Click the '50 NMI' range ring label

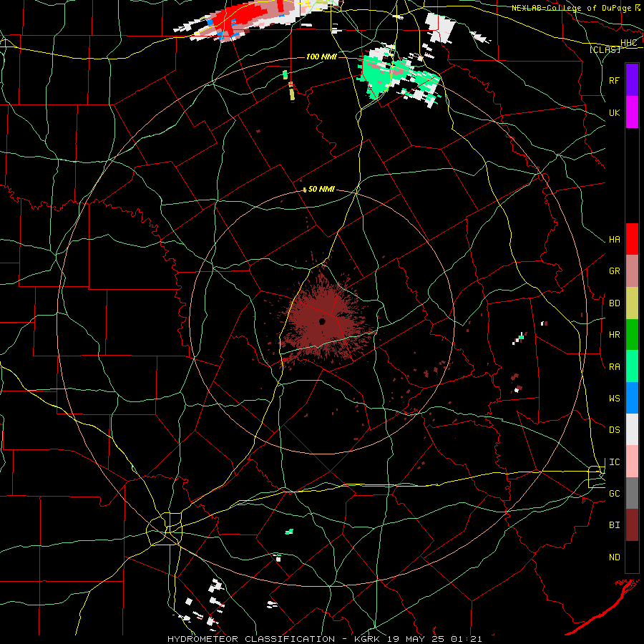[x=321, y=190]
